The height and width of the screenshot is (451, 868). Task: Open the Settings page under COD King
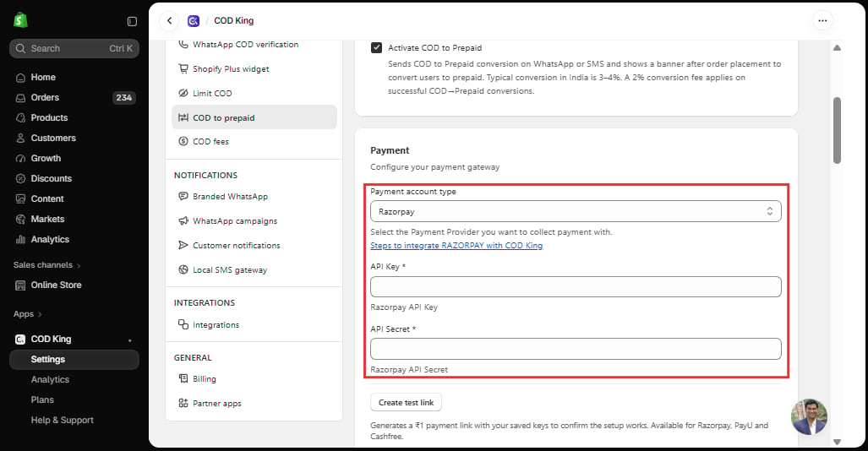[74, 360]
